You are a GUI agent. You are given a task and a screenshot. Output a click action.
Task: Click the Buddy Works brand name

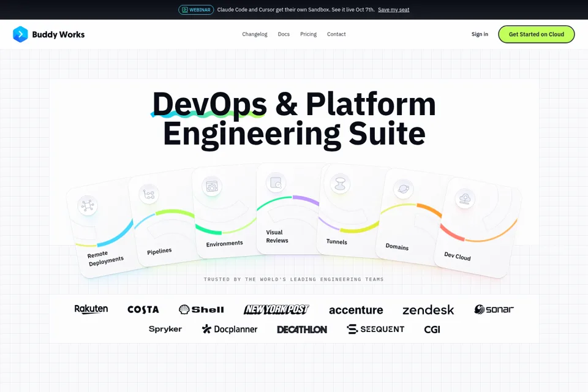(x=58, y=34)
